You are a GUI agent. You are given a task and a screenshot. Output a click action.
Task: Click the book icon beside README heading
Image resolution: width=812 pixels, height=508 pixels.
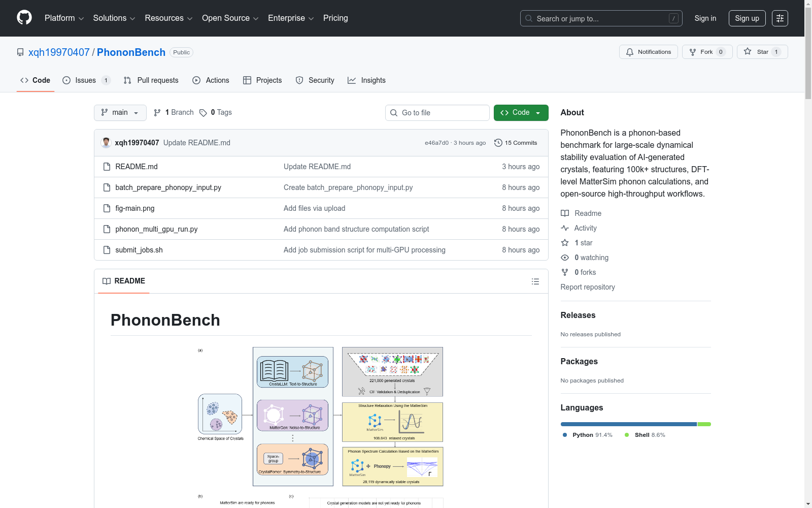pos(107,281)
